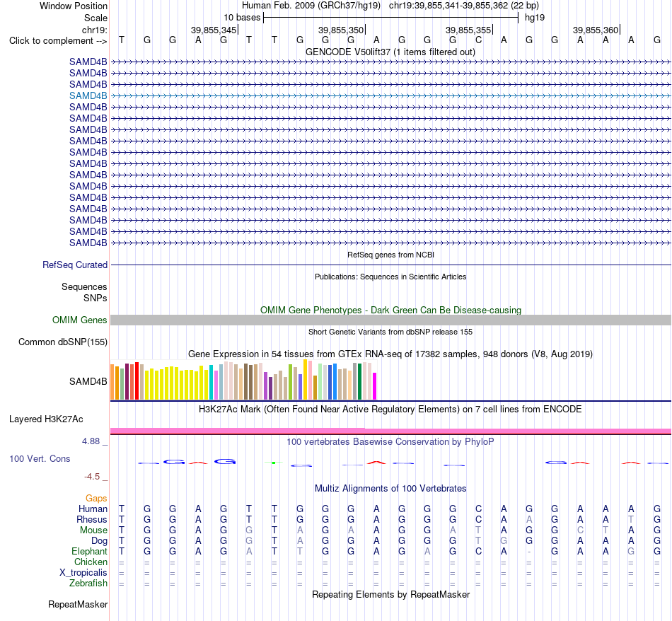Viewport: 672px width, 621px height.
Task: Click the 'chr19:' ruler label
Action: coord(94,30)
